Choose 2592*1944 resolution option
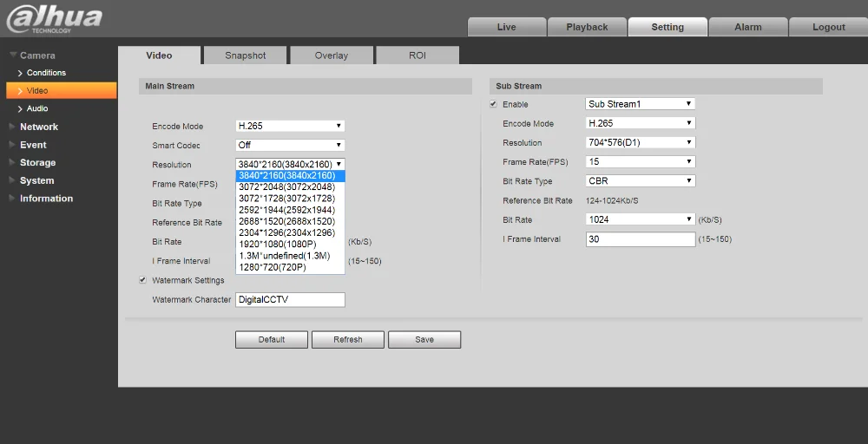 point(290,210)
